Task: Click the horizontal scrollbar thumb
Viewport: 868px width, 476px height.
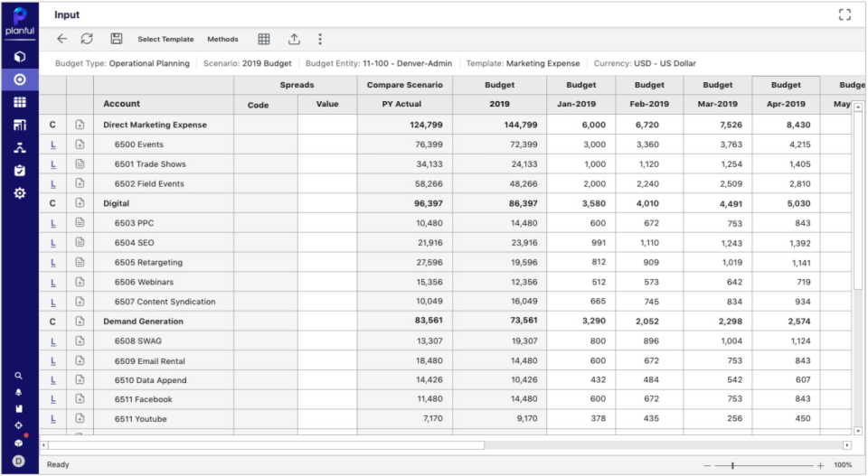Action: (x=266, y=445)
